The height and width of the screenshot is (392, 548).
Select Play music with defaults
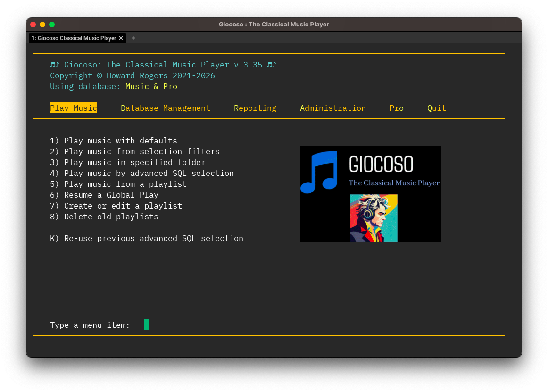click(114, 141)
